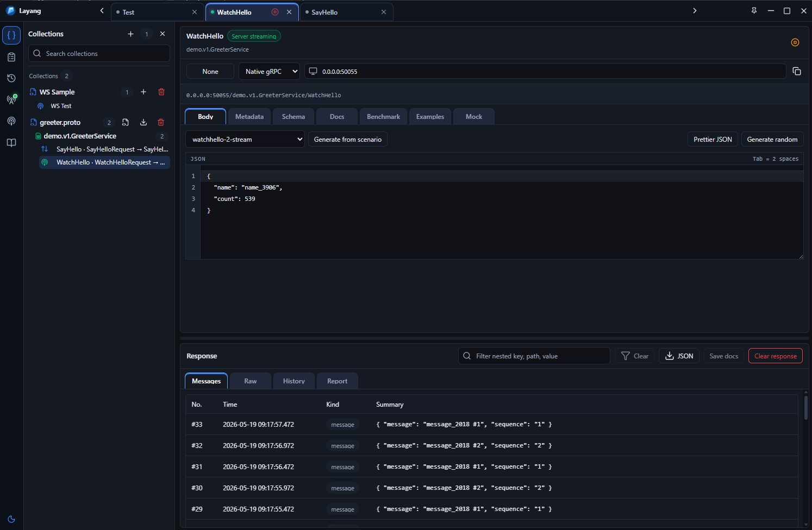Close the SayHello tab
Image resolution: width=812 pixels, height=530 pixels.
click(384, 12)
